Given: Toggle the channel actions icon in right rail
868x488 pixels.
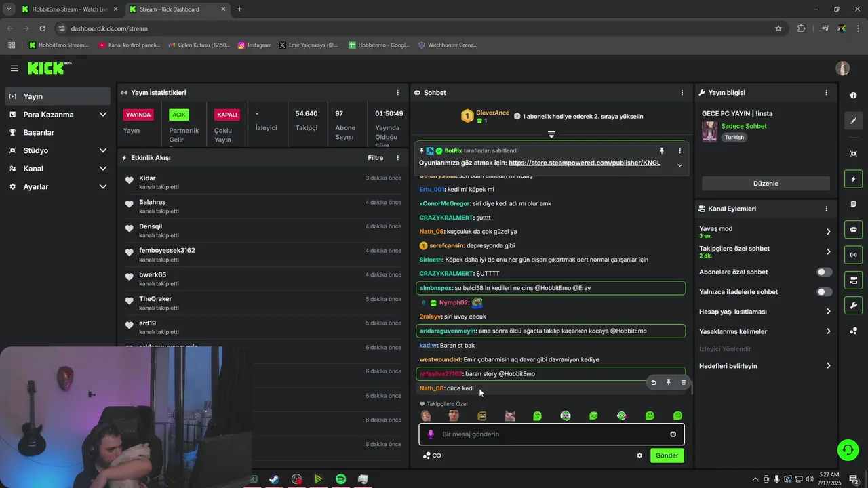Looking at the screenshot, I should coord(853,280).
